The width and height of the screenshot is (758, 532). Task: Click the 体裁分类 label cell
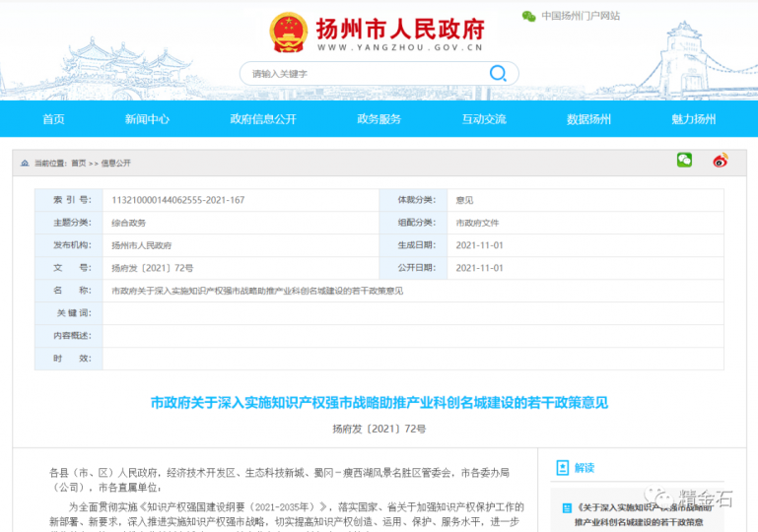pyautogui.click(x=413, y=200)
